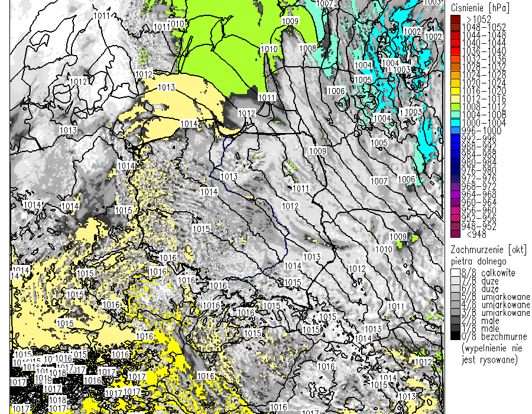Select the 1012-1016 pale yellow legend swatch
This screenshot has width=532, height=414.
pos(455,99)
